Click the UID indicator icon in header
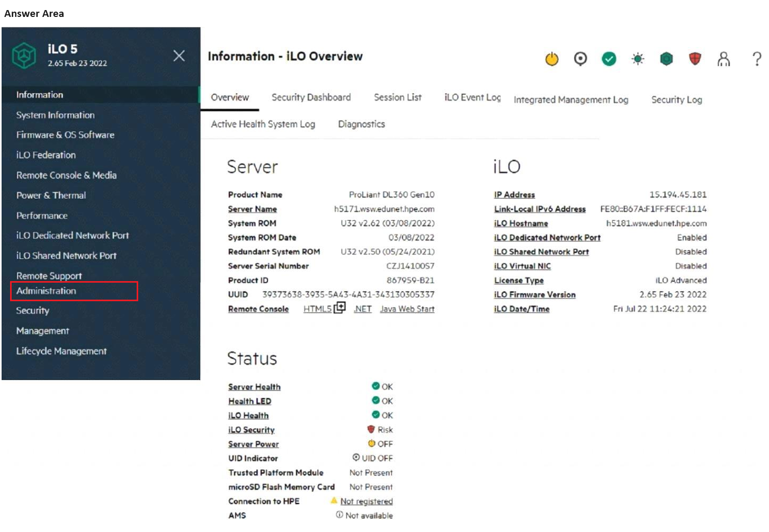Viewport: 769px width, 532px height. [x=580, y=58]
